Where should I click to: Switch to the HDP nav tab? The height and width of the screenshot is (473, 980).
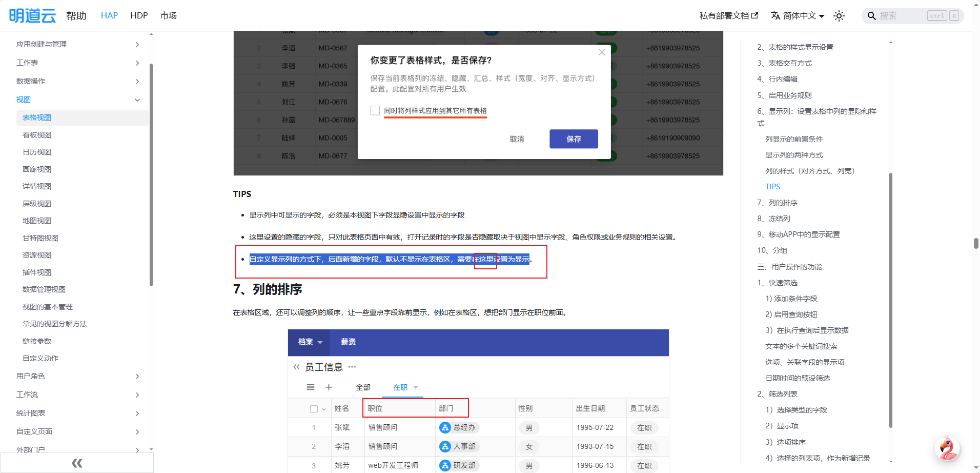click(139, 16)
